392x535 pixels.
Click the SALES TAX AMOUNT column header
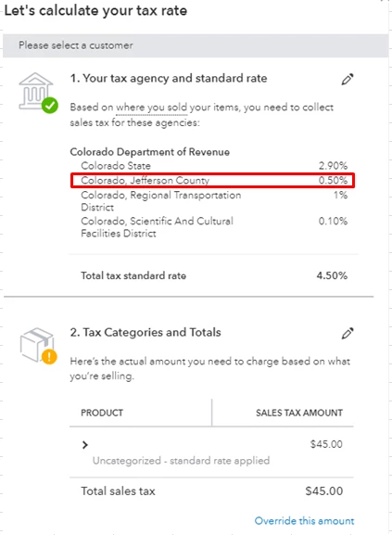coord(299,413)
